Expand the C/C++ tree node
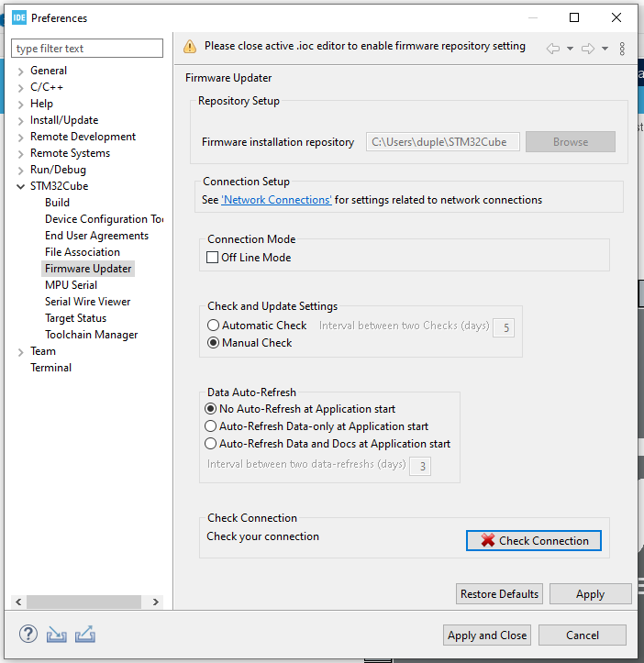 [20, 88]
